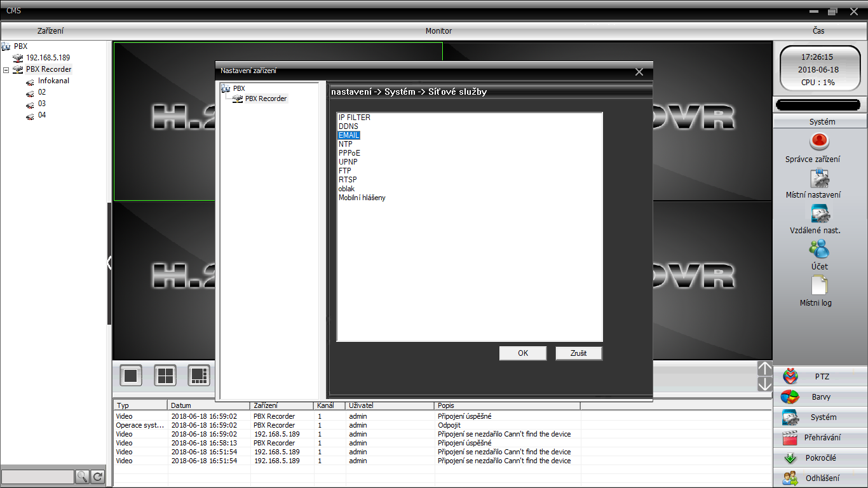Click the device search input field
Image resolution: width=868 pixels, height=488 pixels.
(37, 477)
